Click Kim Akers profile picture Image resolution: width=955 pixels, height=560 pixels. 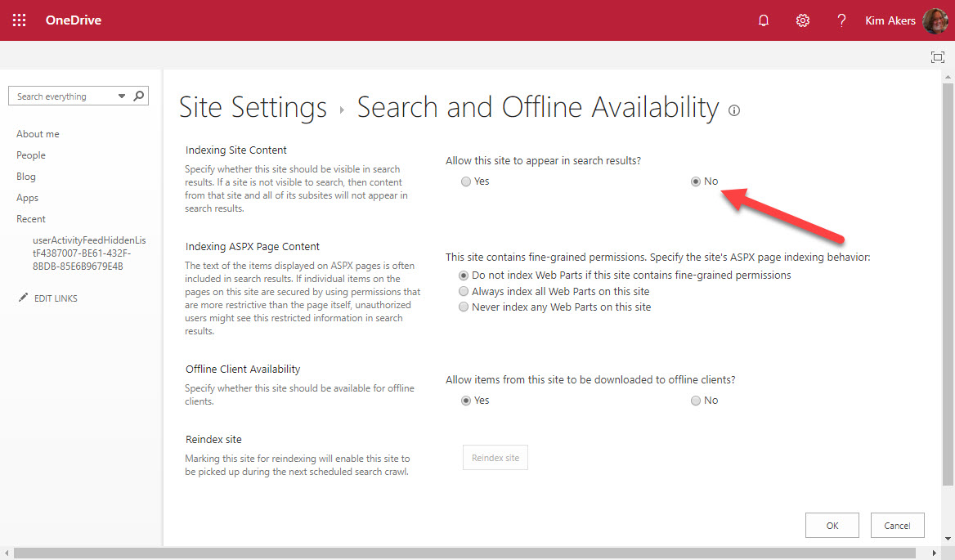click(935, 20)
